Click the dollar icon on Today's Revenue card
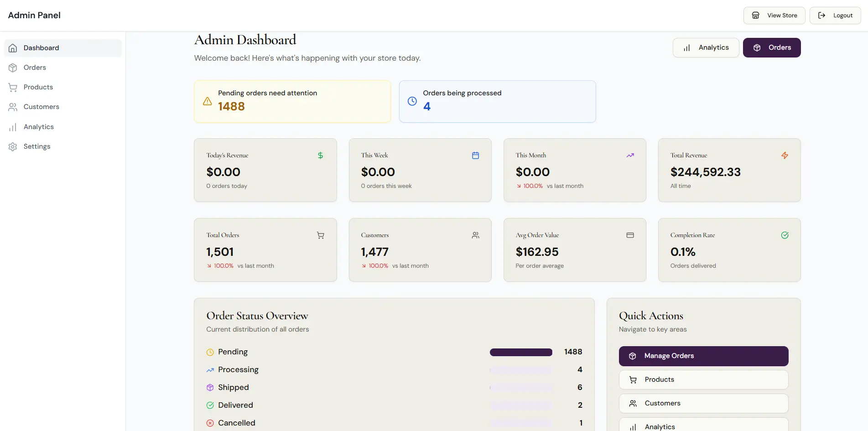 tap(320, 155)
